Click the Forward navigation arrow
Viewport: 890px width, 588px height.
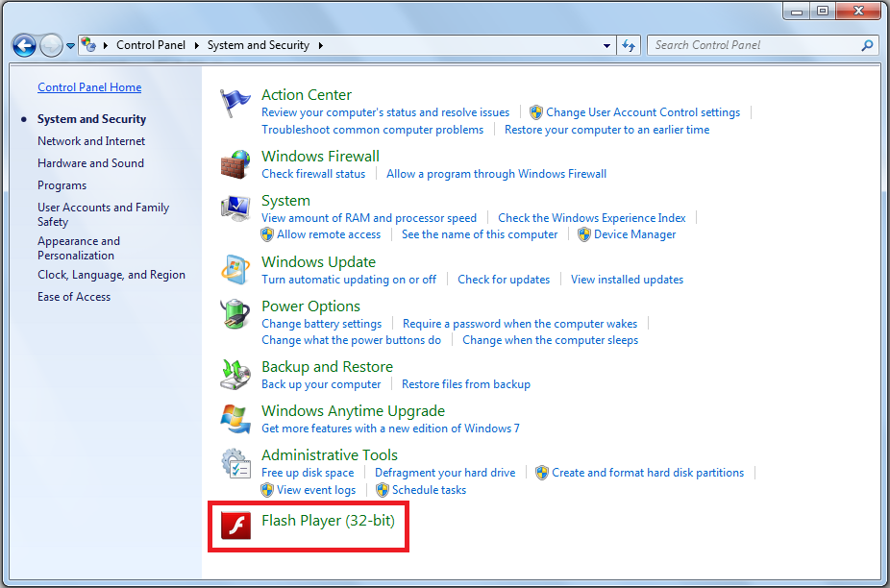click(x=51, y=45)
